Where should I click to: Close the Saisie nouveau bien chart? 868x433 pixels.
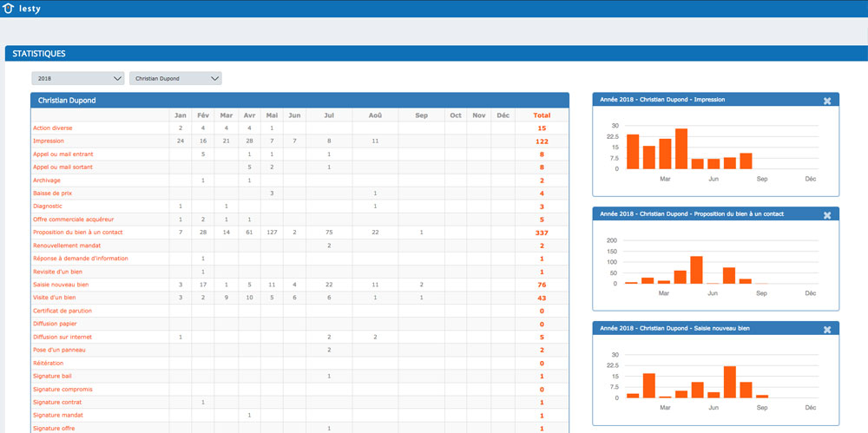[x=826, y=330]
